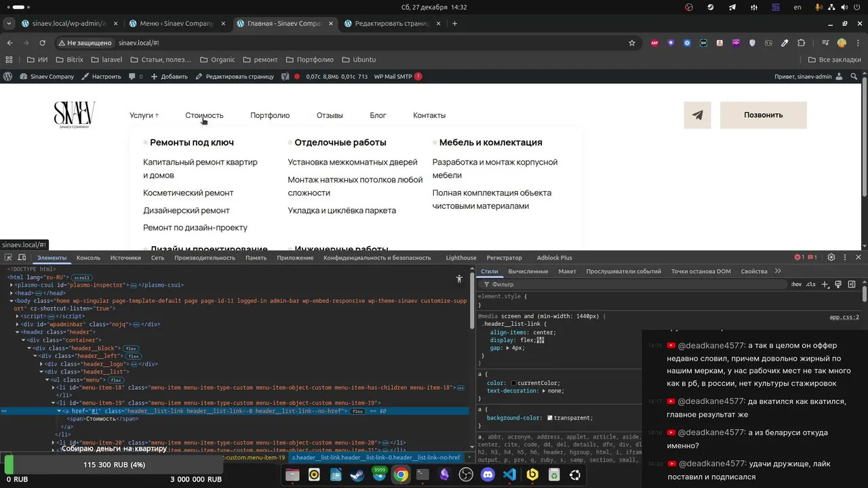Click the Telegram button in site header

click(697, 115)
